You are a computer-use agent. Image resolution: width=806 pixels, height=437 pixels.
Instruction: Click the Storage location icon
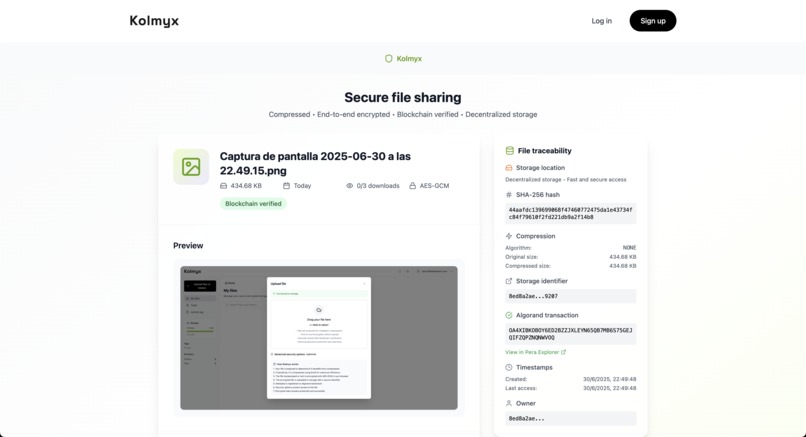(x=509, y=168)
